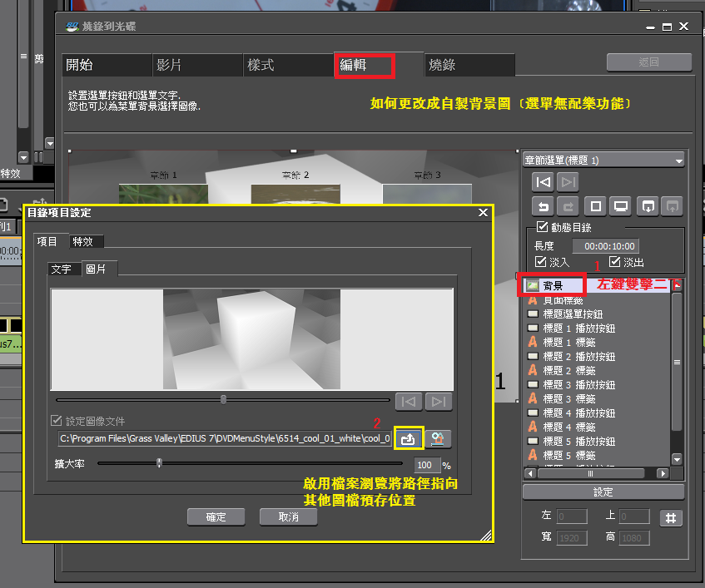Switch to the 文字 sub-tab
Screen dimensions: 705x588
pos(62,269)
